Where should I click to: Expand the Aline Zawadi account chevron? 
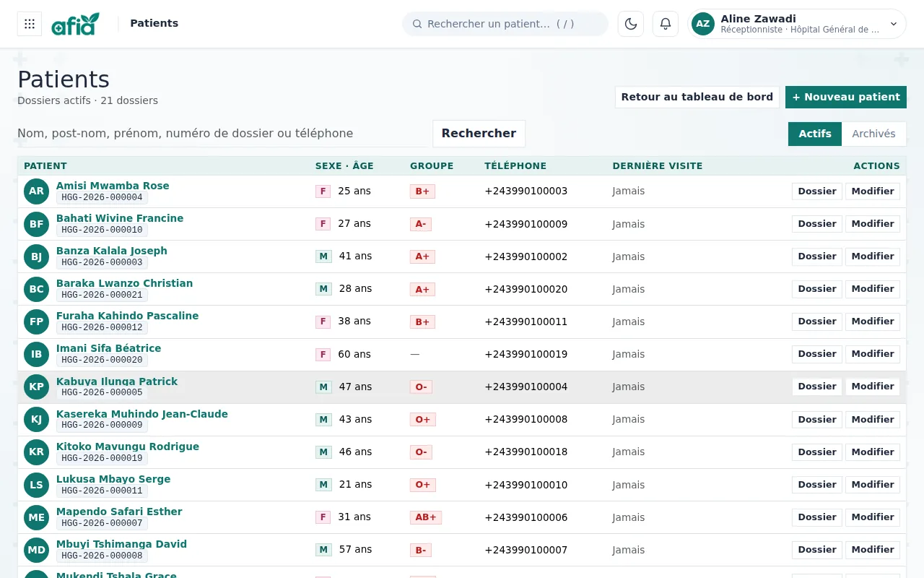(x=893, y=24)
